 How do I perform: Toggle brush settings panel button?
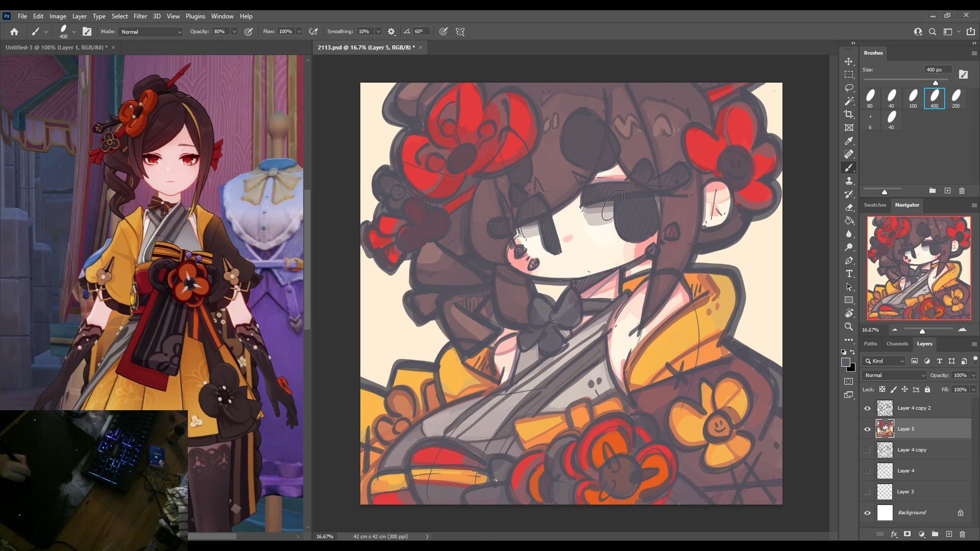[87, 32]
